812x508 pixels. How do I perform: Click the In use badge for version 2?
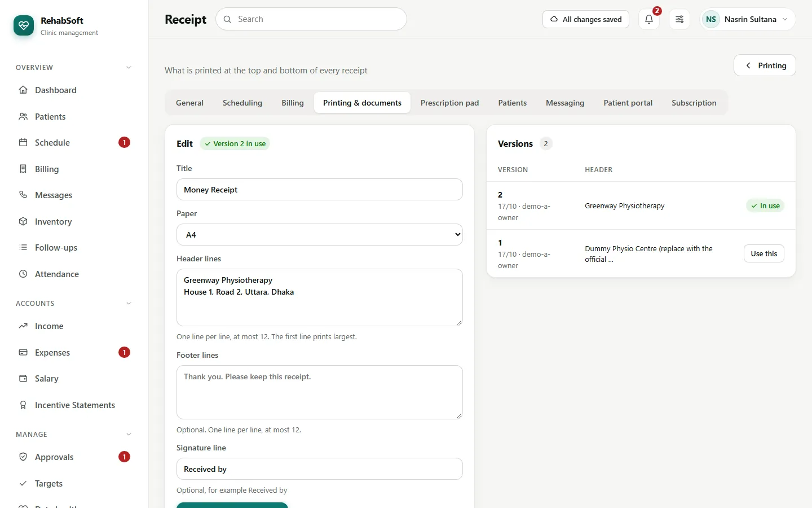(x=765, y=206)
